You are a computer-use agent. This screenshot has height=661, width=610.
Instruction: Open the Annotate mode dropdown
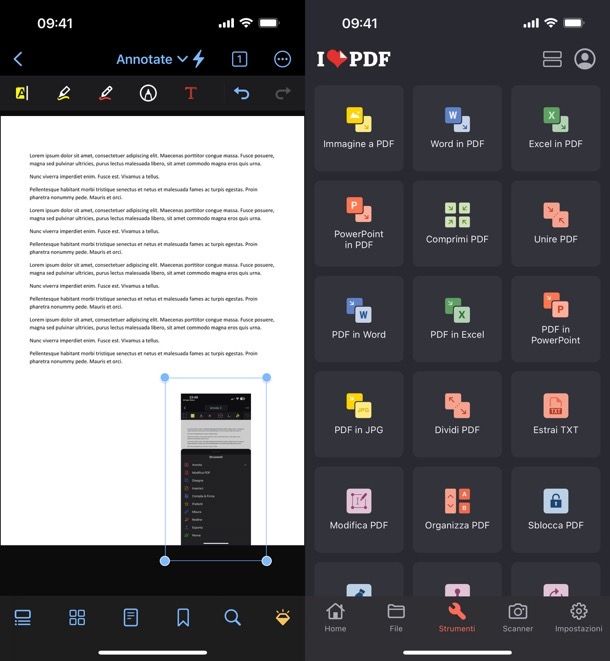tap(152, 59)
